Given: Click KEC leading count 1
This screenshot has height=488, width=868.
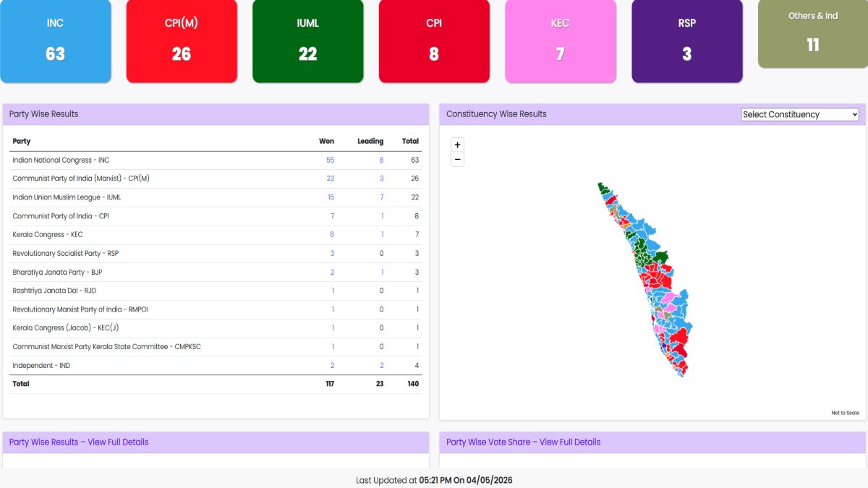Looking at the screenshot, I should (382, 234).
